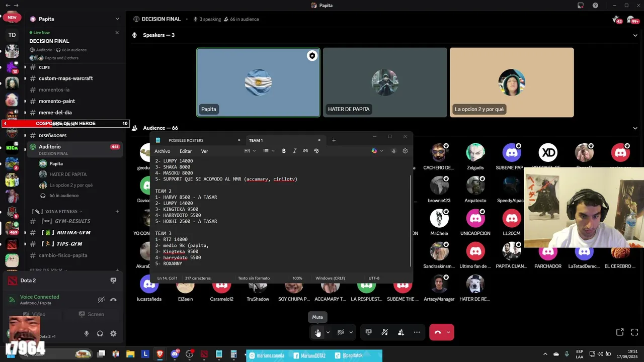Click move to audience icon
The height and width of the screenshot is (362, 644).
point(400,332)
